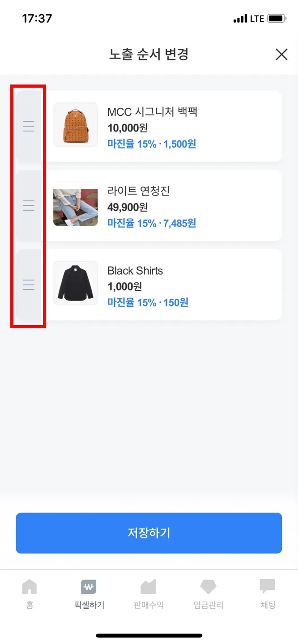Viewport: 298px width, 644px height.
Task: Open the 채팅 speech bubble icon
Action: point(268,586)
